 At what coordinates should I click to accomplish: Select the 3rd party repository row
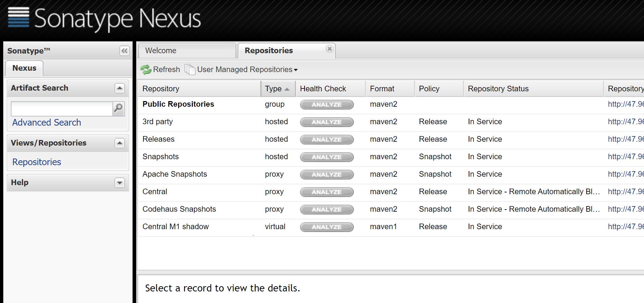391,122
